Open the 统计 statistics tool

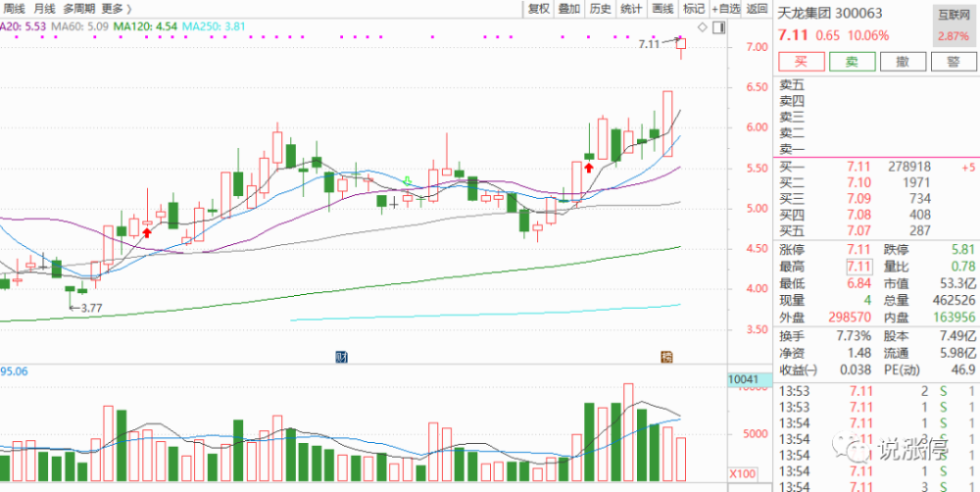631,9
